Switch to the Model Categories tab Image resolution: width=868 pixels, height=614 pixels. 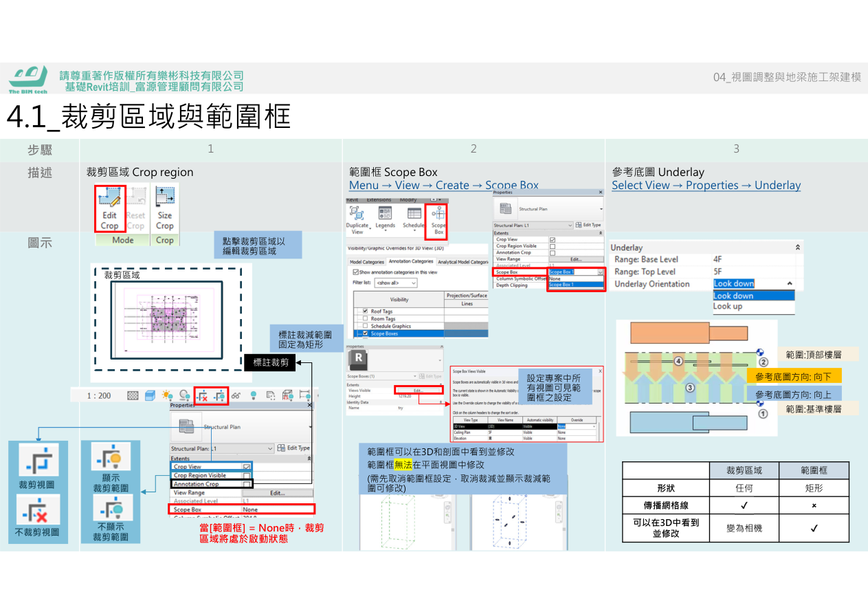pos(367,262)
